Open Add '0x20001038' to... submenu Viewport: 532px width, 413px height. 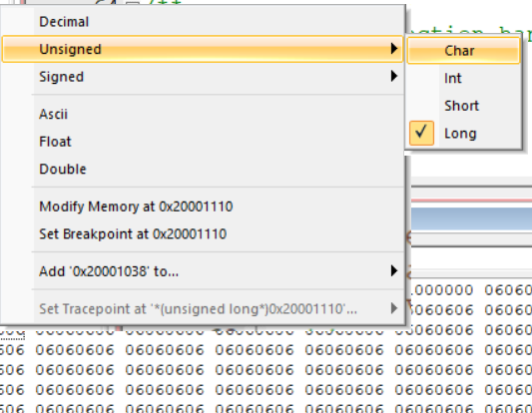(203, 271)
